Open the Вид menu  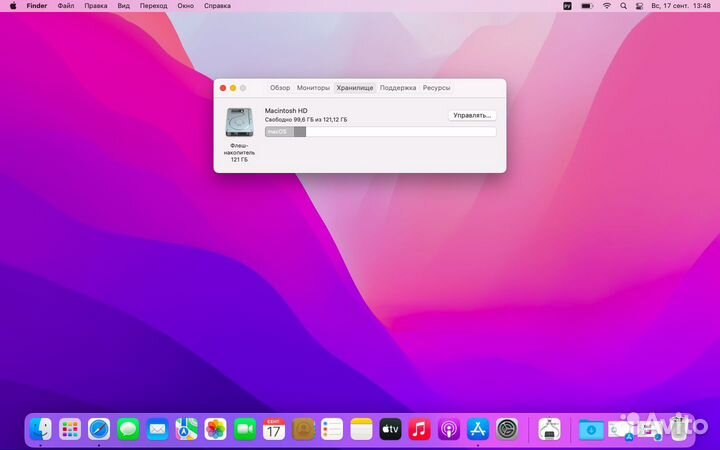(x=124, y=6)
